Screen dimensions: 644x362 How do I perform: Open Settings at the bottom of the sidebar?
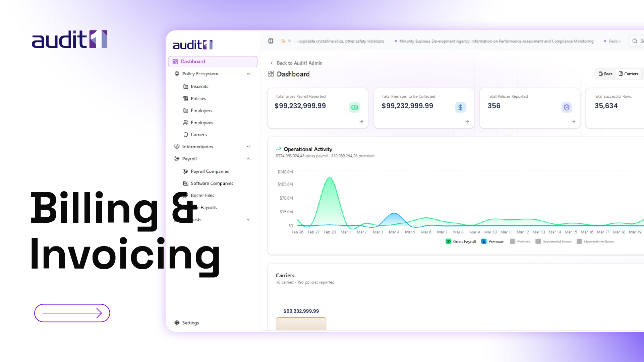(x=190, y=322)
